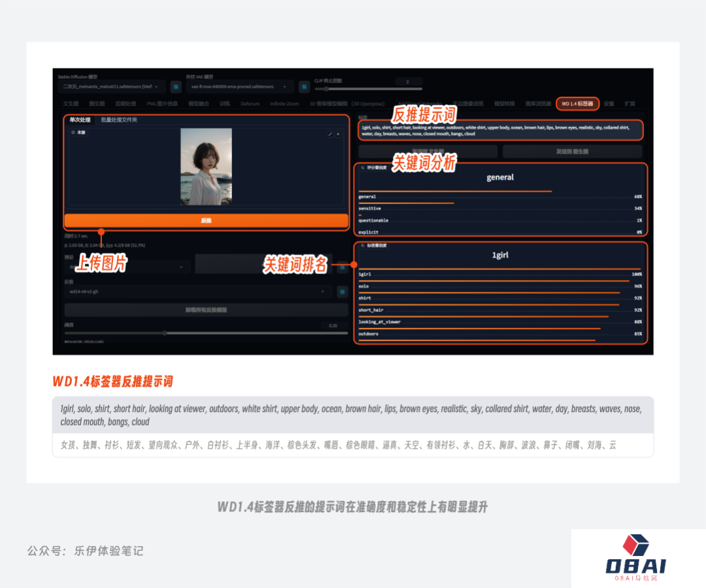Click the tags output text box starting 1girl, solo
Screen dimensions: 706x588
pos(501,131)
